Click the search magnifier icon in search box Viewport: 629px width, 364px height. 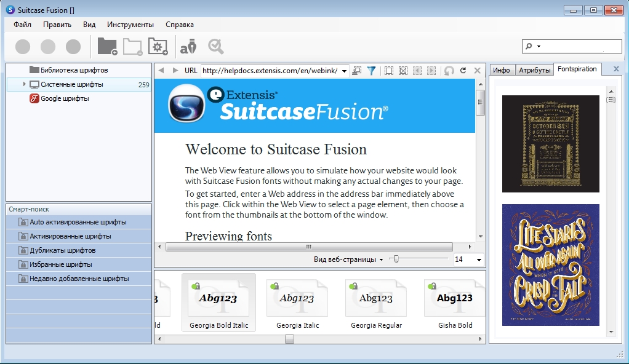529,46
